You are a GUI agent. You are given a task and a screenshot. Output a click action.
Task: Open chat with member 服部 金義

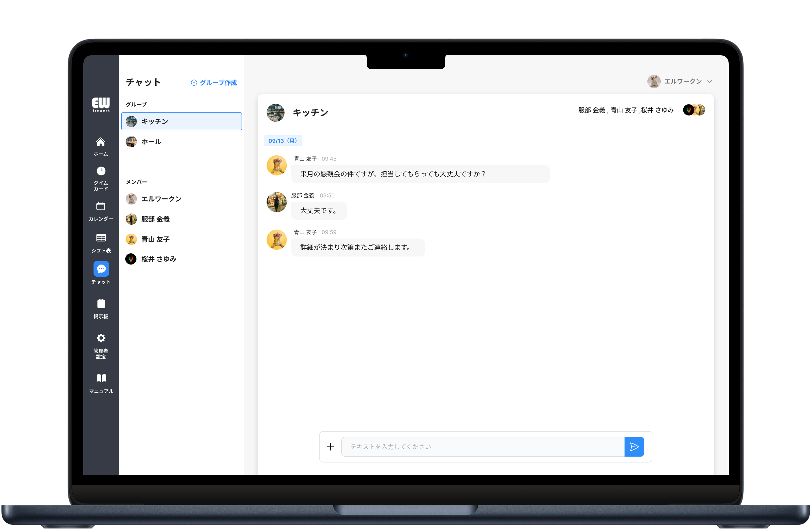[x=155, y=219]
